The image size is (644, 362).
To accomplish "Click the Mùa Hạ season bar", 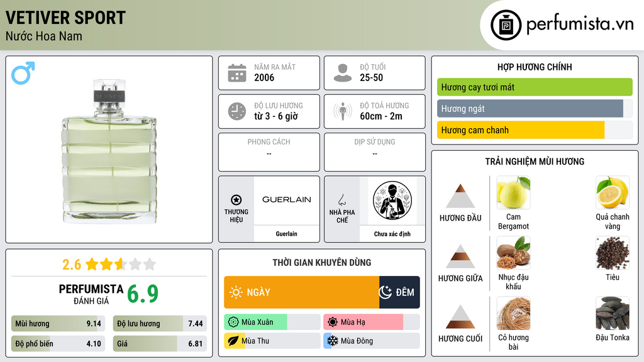I will 371,322.
